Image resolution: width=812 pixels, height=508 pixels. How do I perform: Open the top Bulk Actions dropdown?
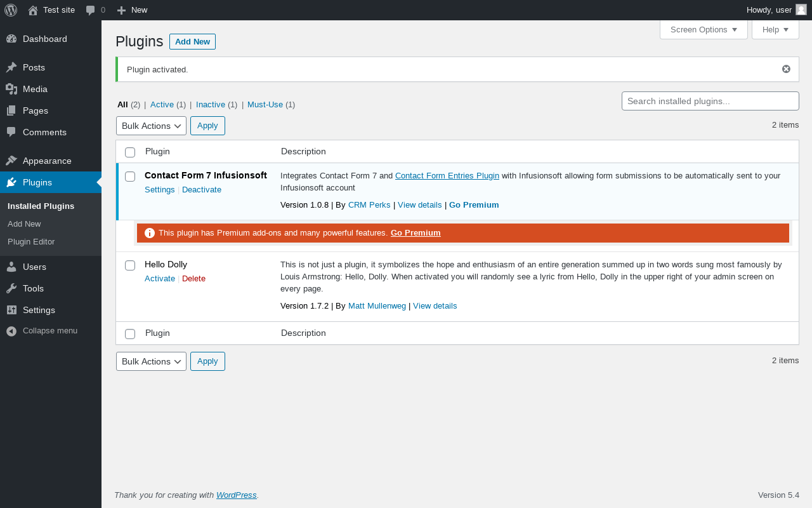pyautogui.click(x=151, y=126)
